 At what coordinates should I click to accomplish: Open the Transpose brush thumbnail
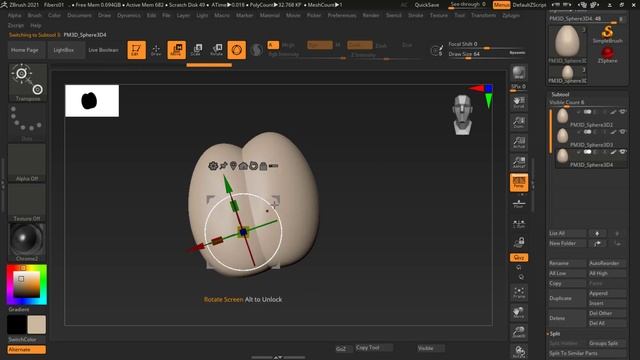pyautogui.click(x=27, y=82)
